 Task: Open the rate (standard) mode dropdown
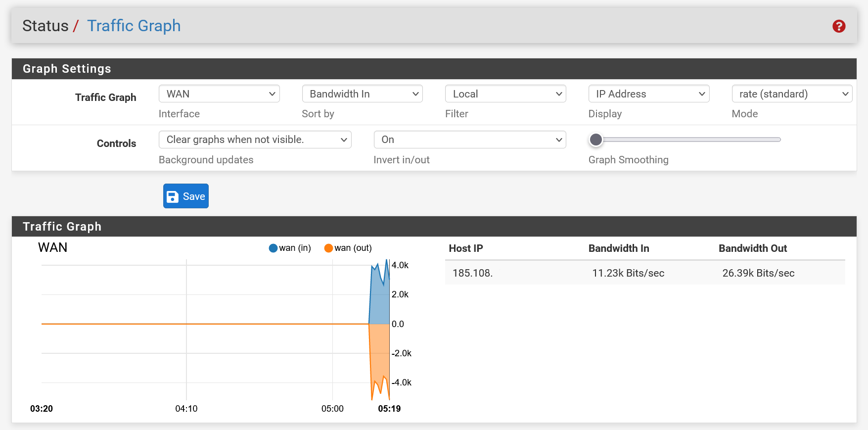click(792, 94)
